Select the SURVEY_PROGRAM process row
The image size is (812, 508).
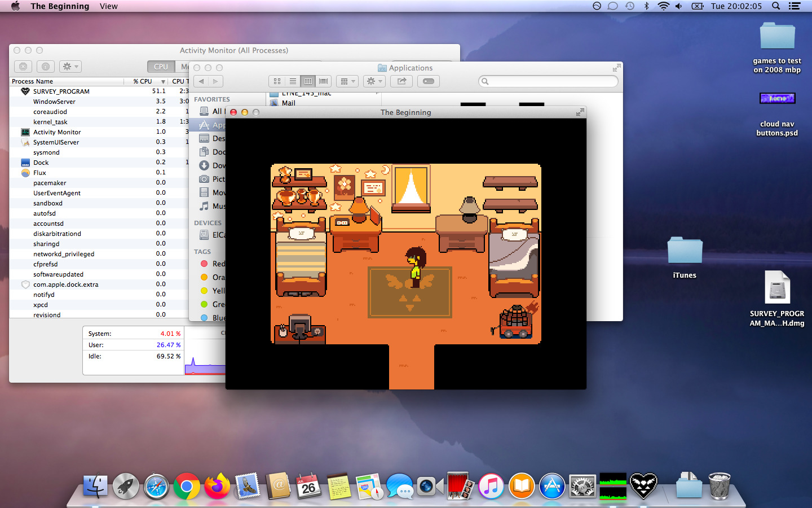tap(61, 91)
